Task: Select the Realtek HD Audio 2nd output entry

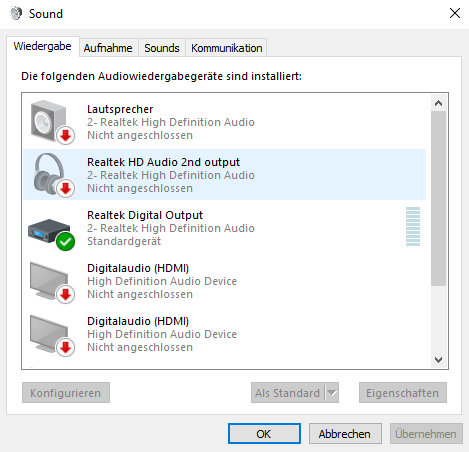Action: 224,175
